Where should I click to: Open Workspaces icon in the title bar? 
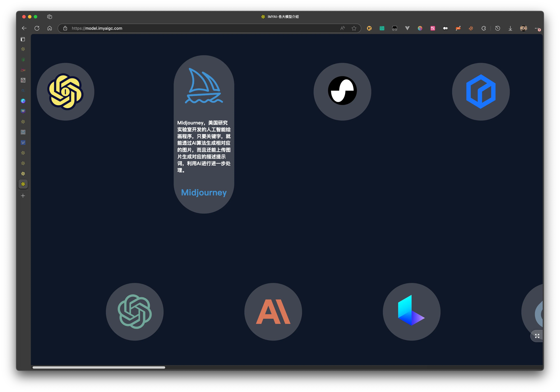click(x=49, y=17)
